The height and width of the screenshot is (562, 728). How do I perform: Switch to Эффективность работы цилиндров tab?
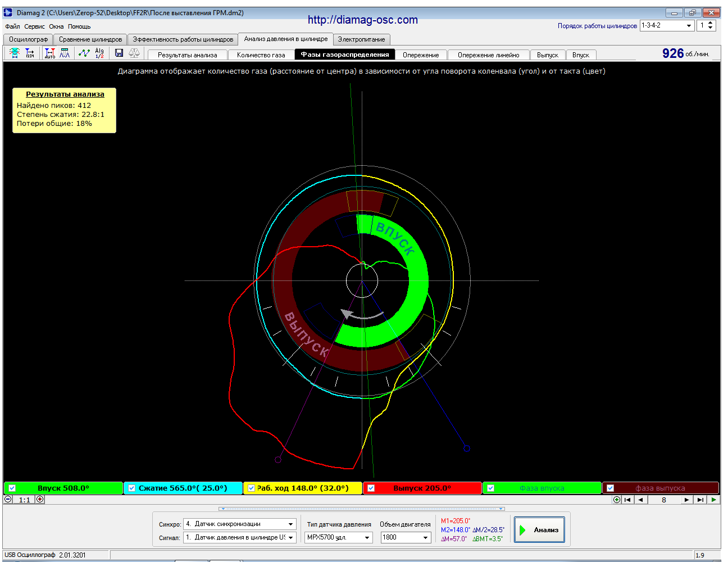pyautogui.click(x=183, y=39)
